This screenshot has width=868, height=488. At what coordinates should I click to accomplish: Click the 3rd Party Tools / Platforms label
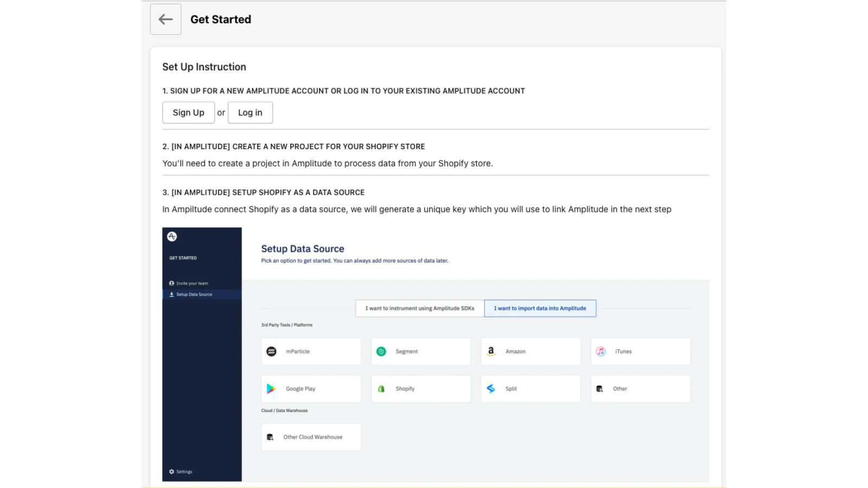pos(287,325)
